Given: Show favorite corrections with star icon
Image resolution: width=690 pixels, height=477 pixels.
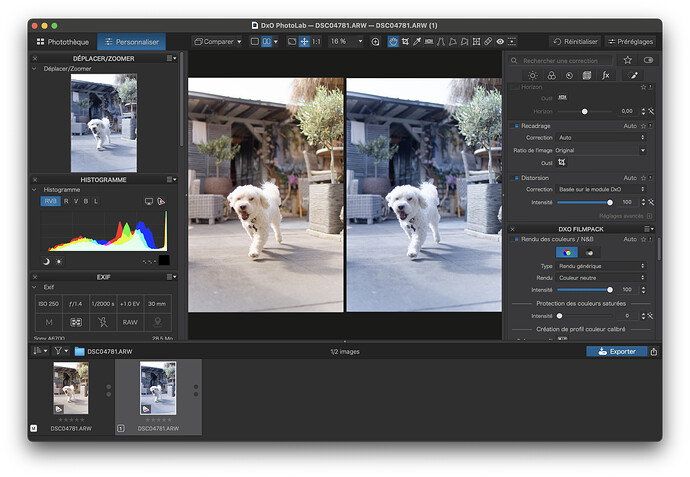Looking at the screenshot, I should [628, 60].
